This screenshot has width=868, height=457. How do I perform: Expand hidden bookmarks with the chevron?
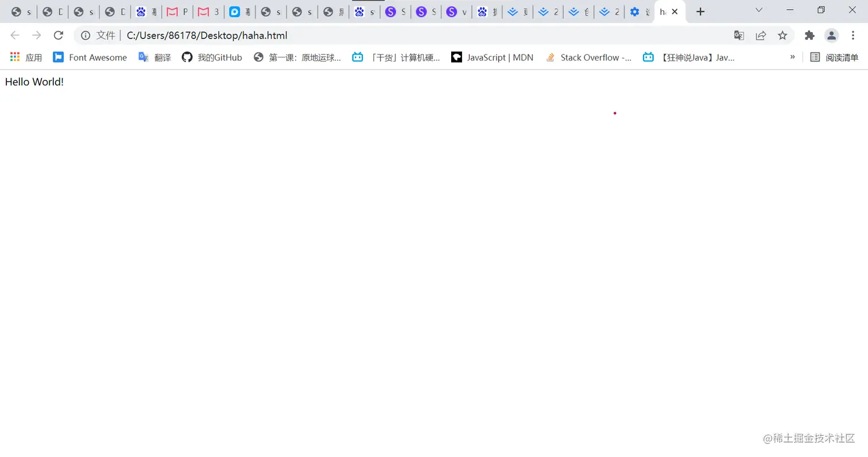(793, 57)
